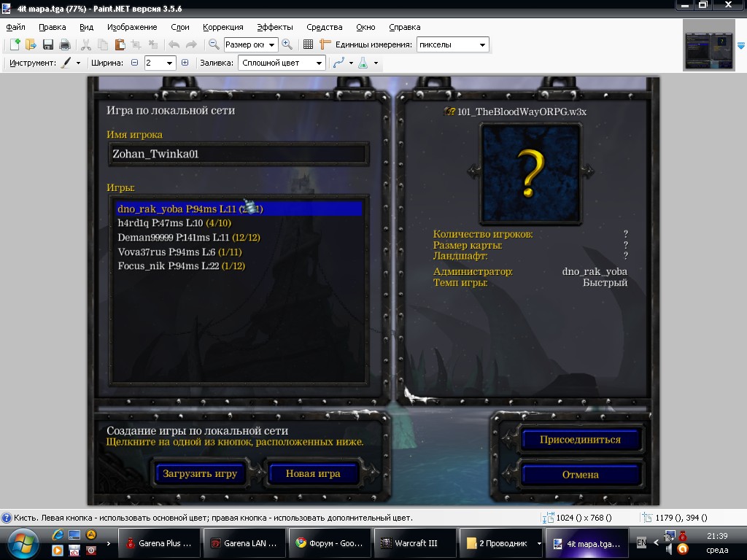Viewport: 747px width, 560px height.
Task: Click the Crop to selection icon
Action: point(136,44)
